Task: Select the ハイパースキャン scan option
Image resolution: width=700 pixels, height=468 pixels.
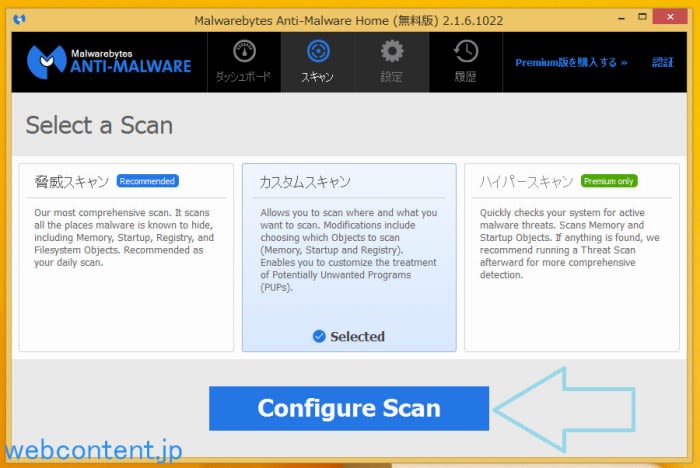Action: [x=571, y=257]
